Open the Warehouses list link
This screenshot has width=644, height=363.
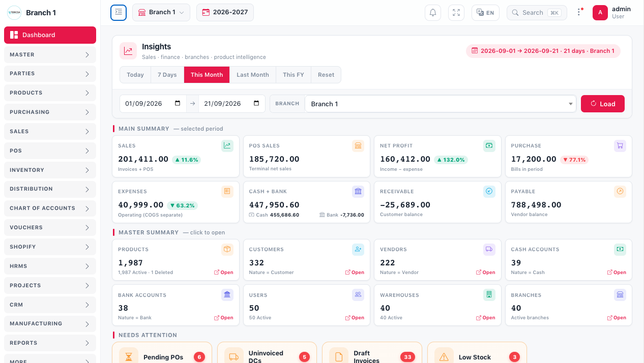486,318
